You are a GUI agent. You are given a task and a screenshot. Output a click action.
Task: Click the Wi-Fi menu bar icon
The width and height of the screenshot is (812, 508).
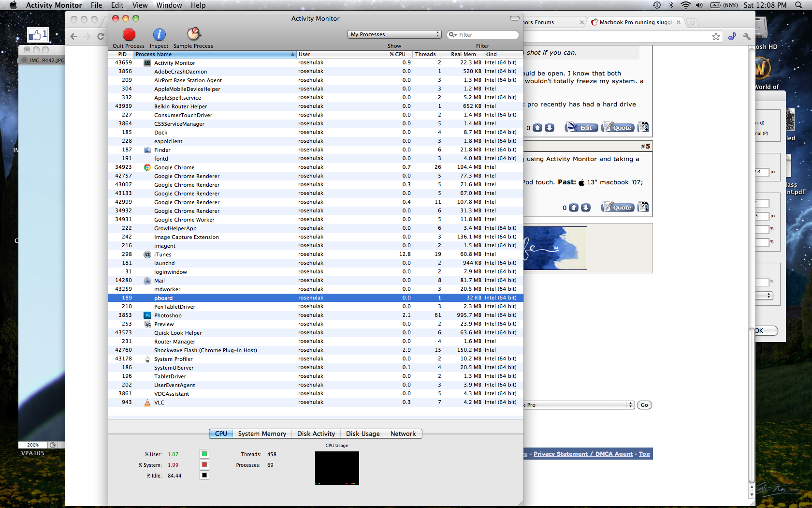point(685,5)
